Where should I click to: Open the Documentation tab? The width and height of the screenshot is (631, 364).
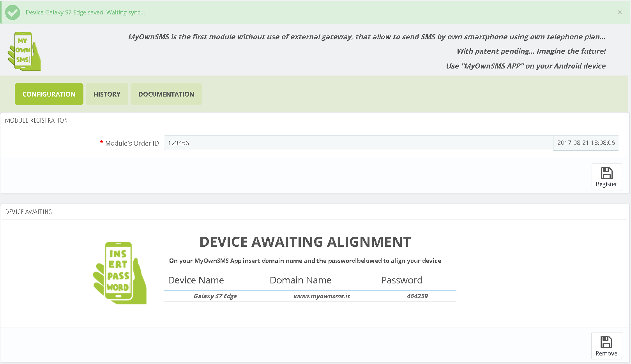(166, 94)
